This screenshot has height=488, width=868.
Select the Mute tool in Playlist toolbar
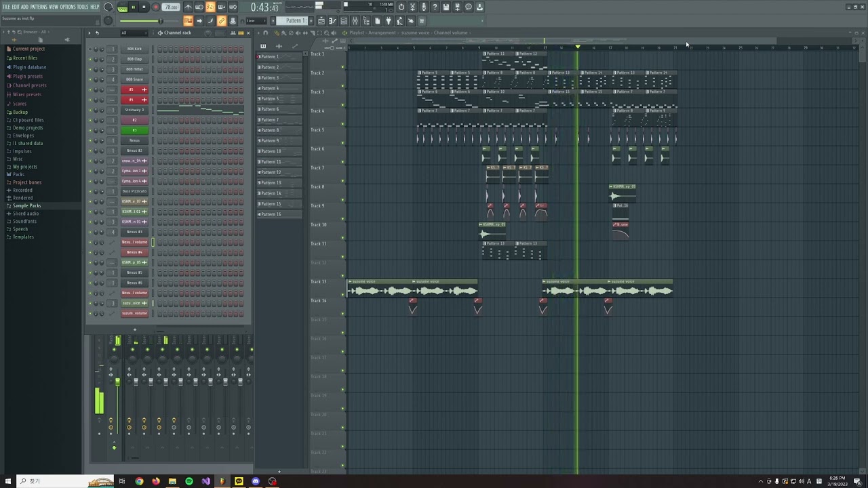click(298, 33)
